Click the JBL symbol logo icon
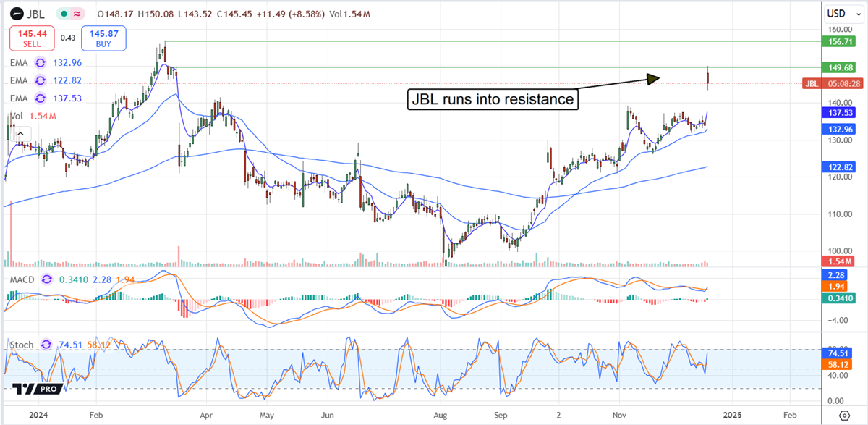 coord(16,12)
